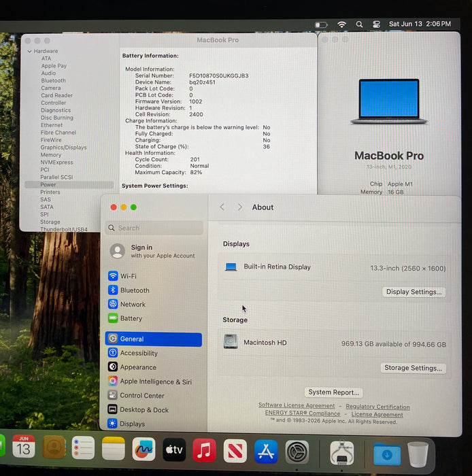Open Freeform from the Dock

tap(144, 449)
